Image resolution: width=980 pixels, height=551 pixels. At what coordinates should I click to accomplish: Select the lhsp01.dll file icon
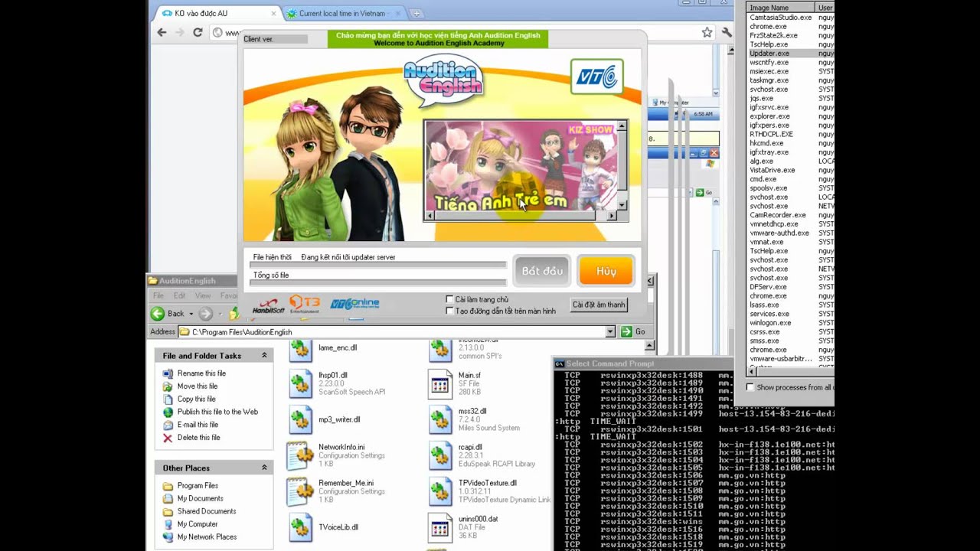pos(300,384)
